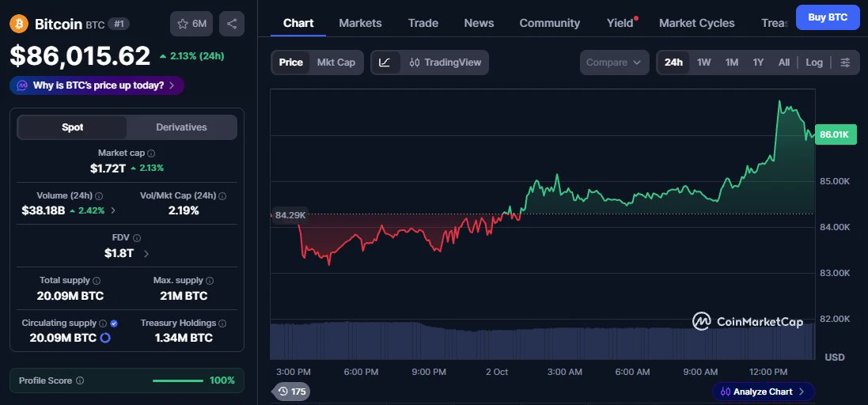Expand the FDV chevron arrow
868x405 pixels.
pos(146,253)
